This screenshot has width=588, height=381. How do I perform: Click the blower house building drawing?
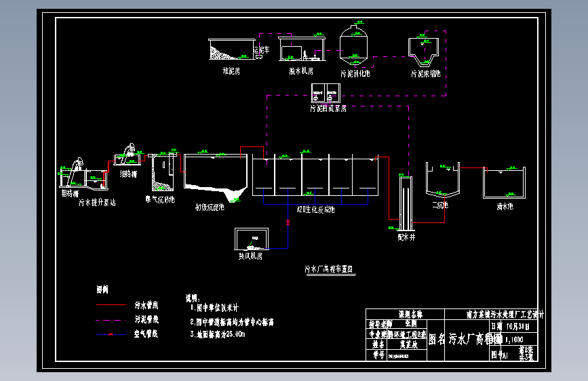click(x=252, y=239)
